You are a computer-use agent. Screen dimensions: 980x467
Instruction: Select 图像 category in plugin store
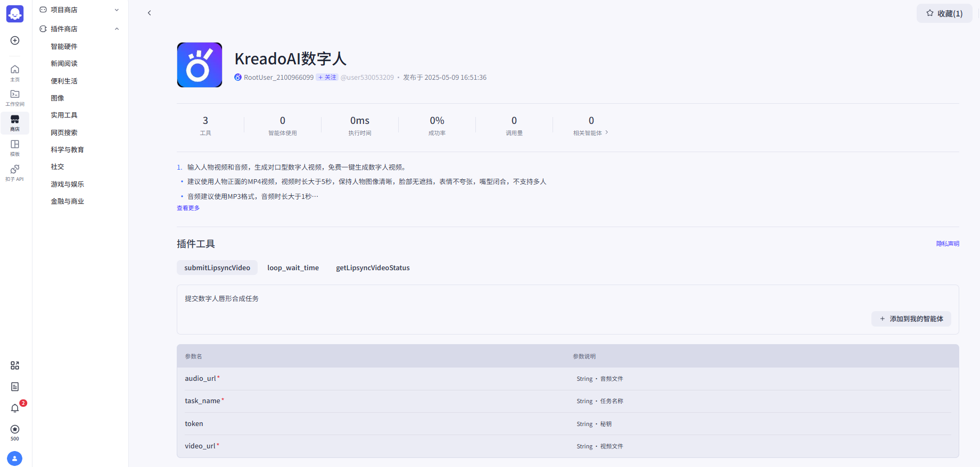pos(57,98)
